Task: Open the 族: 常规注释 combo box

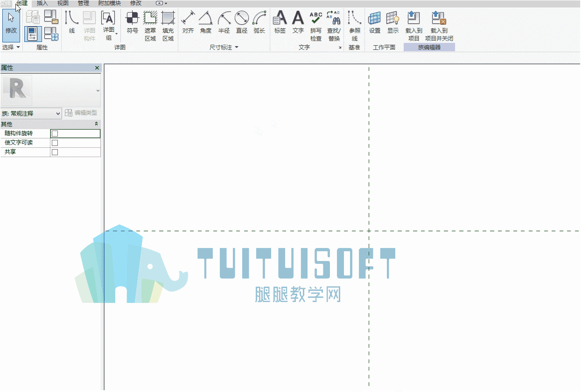Action: (x=31, y=113)
